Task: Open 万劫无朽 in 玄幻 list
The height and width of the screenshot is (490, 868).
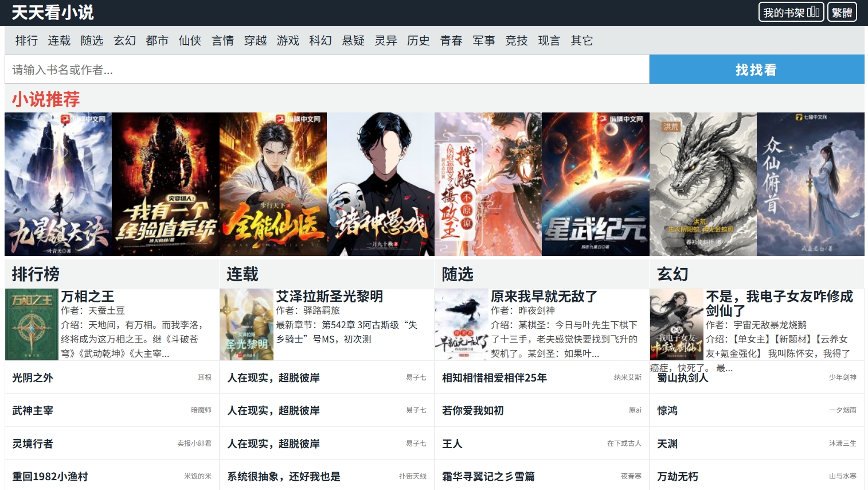Action: pos(678,476)
